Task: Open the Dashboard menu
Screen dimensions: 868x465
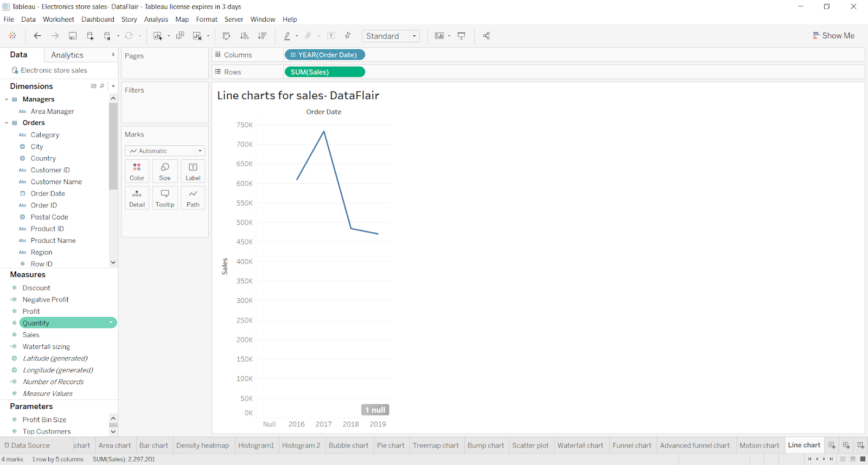Action: (98, 20)
